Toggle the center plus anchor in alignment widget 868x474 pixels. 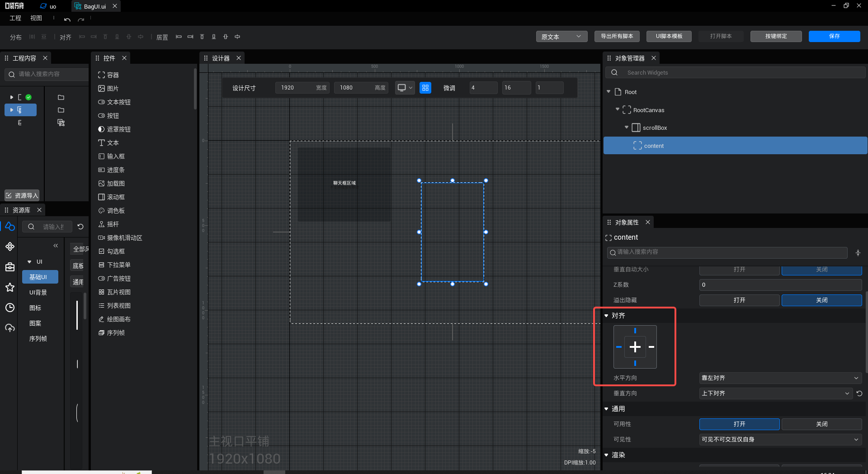(635, 347)
